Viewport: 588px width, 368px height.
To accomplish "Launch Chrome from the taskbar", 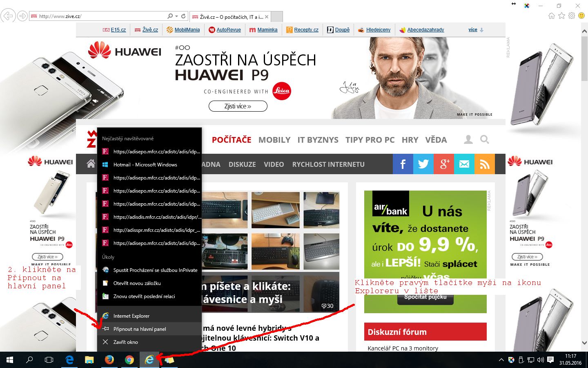I will (129, 360).
